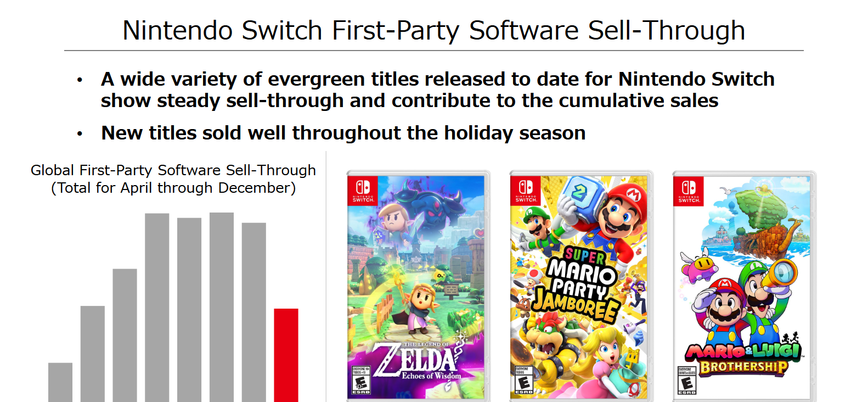Open the Super Mario Party Jamboree box art
The width and height of the screenshot is (868, 402).
tap(580, 286)
